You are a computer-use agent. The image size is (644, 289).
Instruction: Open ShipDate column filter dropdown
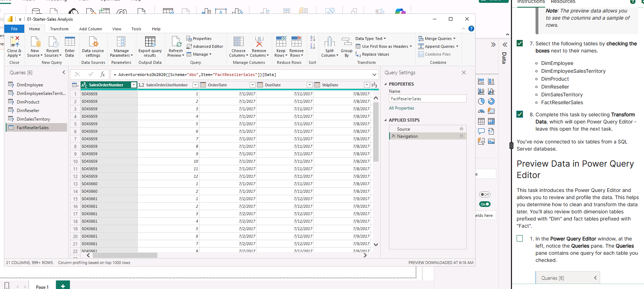pyautogui.click(x=367, y=85)
